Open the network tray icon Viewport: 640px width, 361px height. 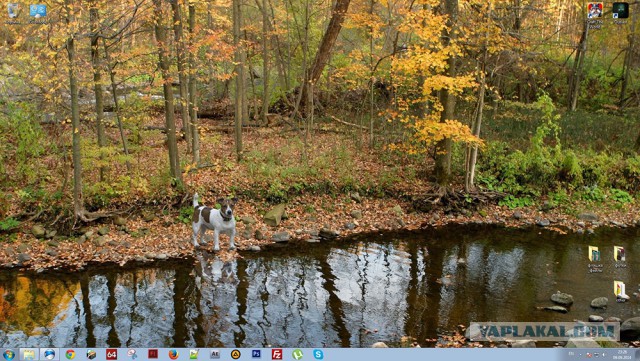click(596, 354)
